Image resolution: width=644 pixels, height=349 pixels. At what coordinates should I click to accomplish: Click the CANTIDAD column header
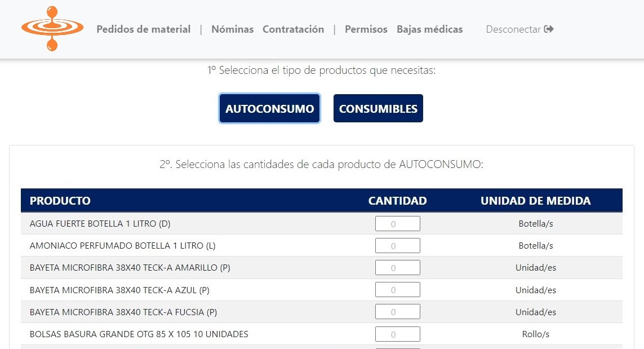[398, 201]
